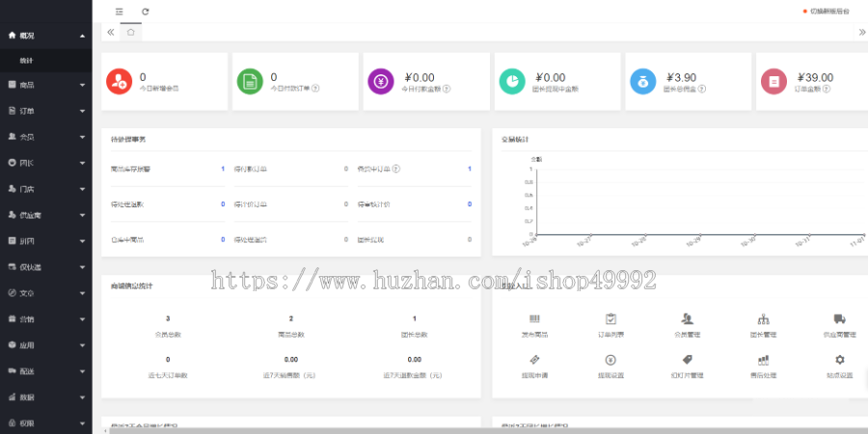
Task: Click 切换新版后台 link at top right
Action: point(829,12)
